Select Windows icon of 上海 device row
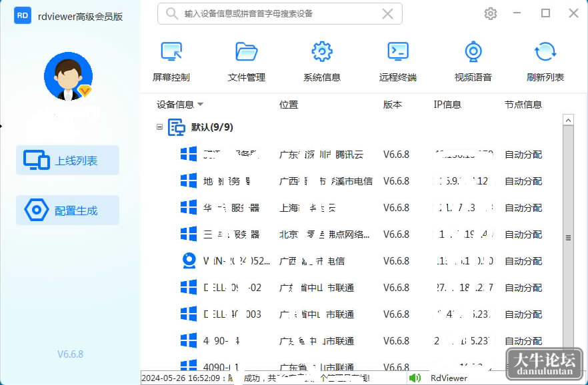This screenshot has width=588, height=385. tap(189, 207)
